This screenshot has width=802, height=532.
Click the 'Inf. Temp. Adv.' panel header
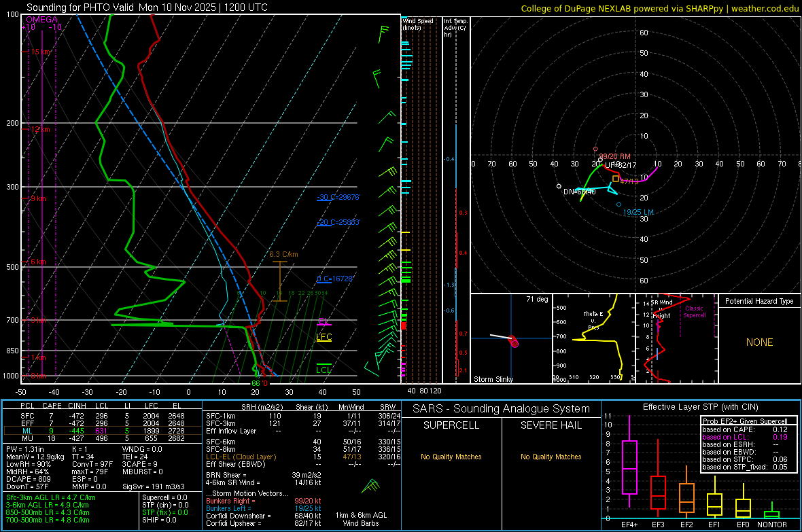point(455,28)
